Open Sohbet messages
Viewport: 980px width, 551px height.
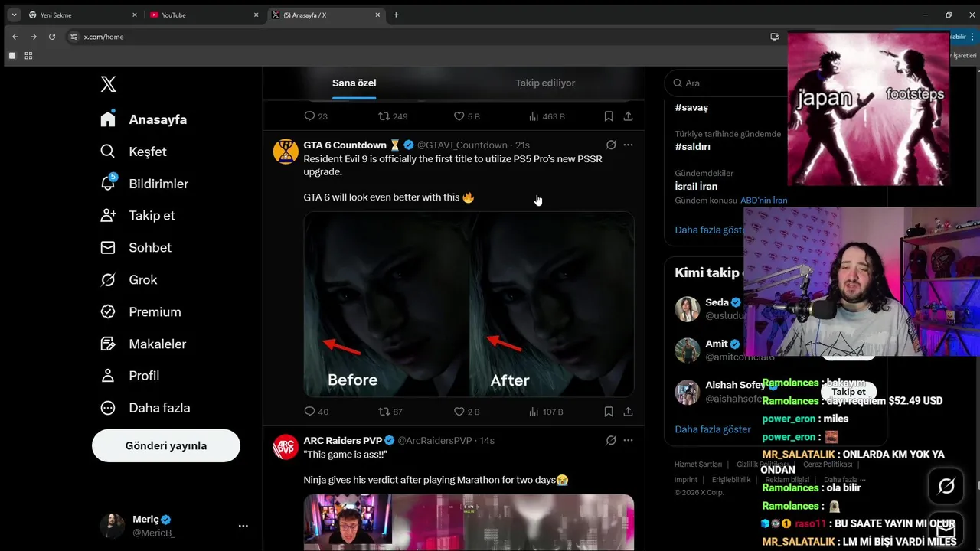[136, 248]
